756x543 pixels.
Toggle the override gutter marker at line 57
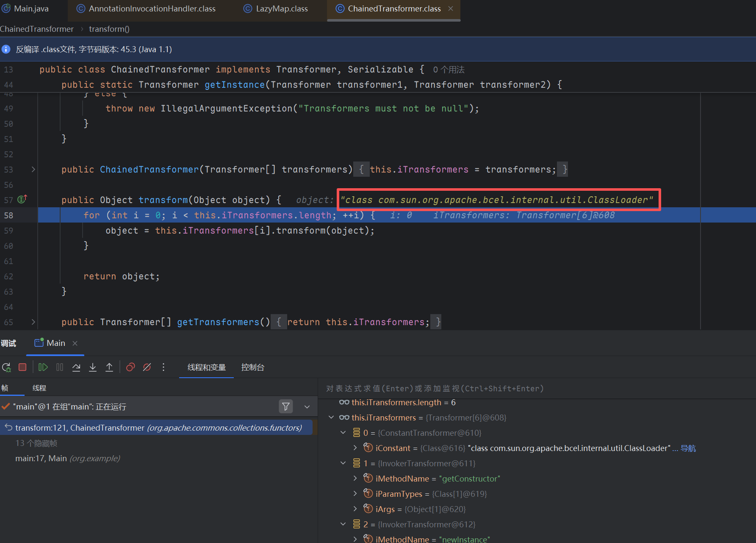click(22, 199)
